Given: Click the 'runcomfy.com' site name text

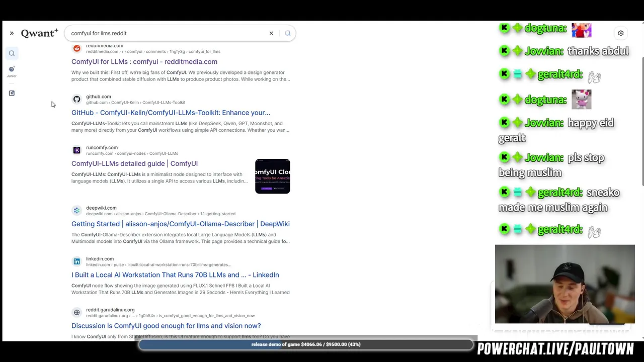Looking at the screenshot, I should 102,148.
